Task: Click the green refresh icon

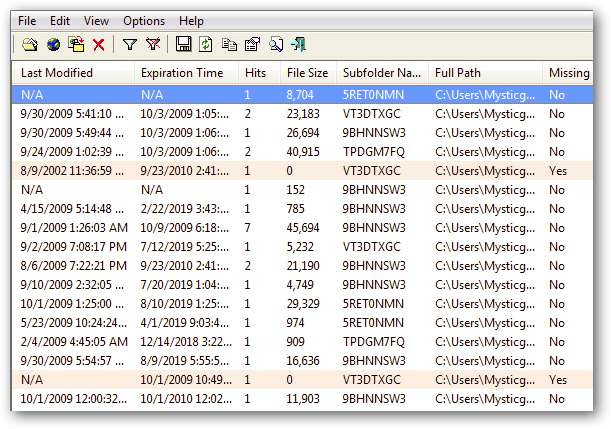Action: pos(206,44)
